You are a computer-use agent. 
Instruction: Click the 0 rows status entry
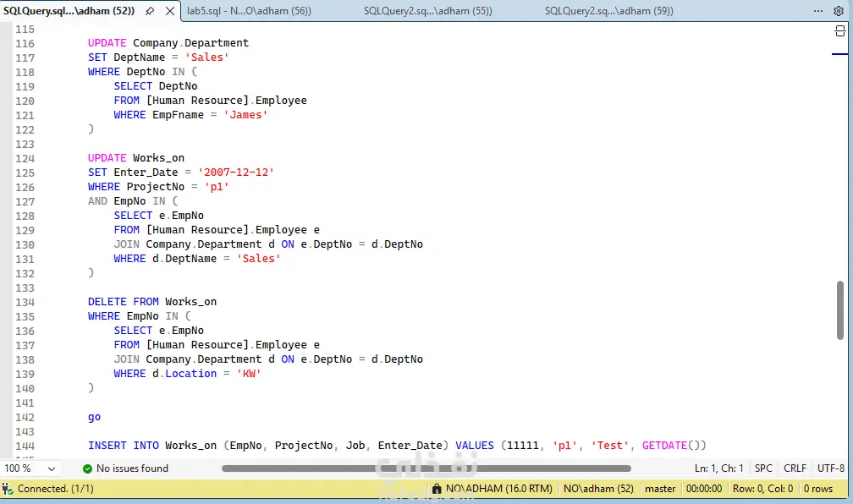(x=818, y=489)
